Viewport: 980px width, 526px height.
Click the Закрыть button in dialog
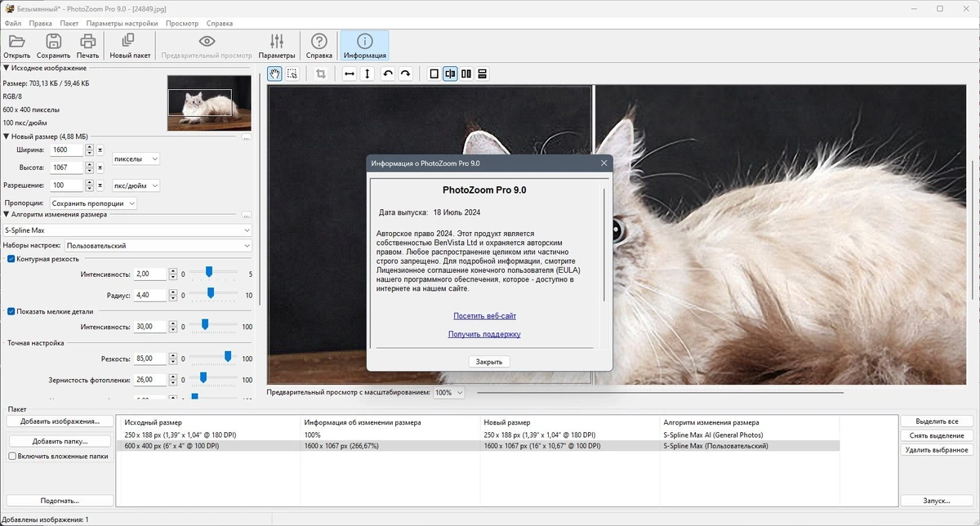pos(490,362)
